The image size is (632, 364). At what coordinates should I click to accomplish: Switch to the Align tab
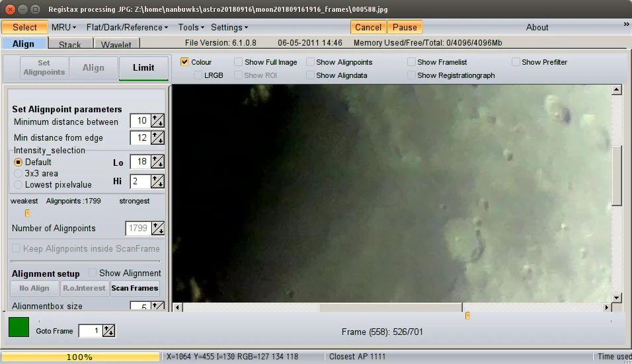tap(23, 44)
